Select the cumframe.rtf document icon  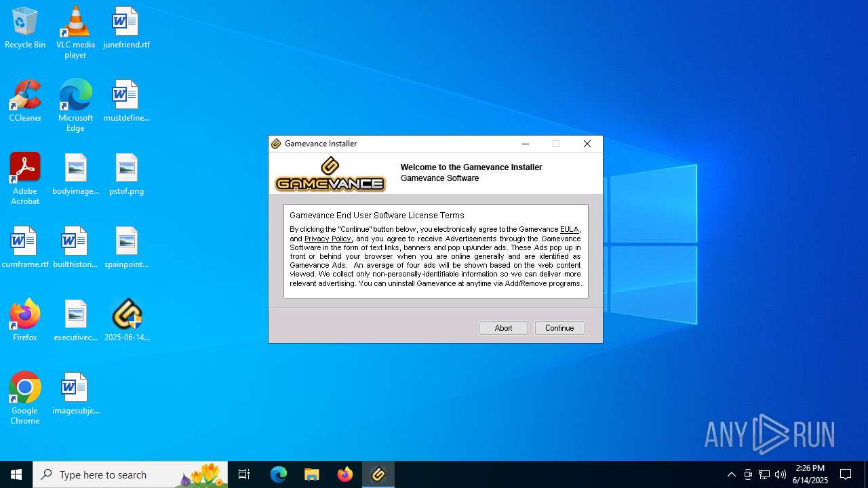point(25,248)
